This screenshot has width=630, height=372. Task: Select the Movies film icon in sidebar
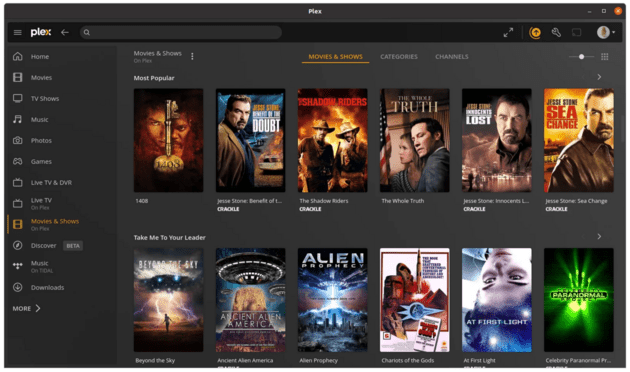[18, 78]
